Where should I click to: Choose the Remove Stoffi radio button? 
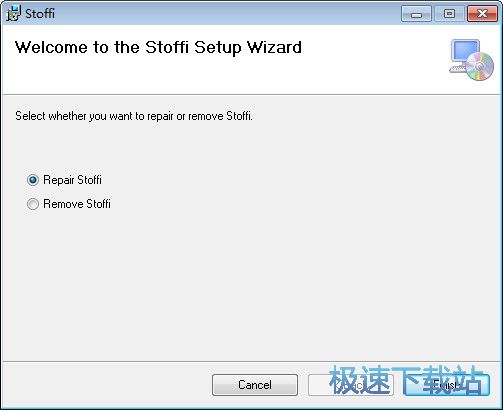point(33,204)
